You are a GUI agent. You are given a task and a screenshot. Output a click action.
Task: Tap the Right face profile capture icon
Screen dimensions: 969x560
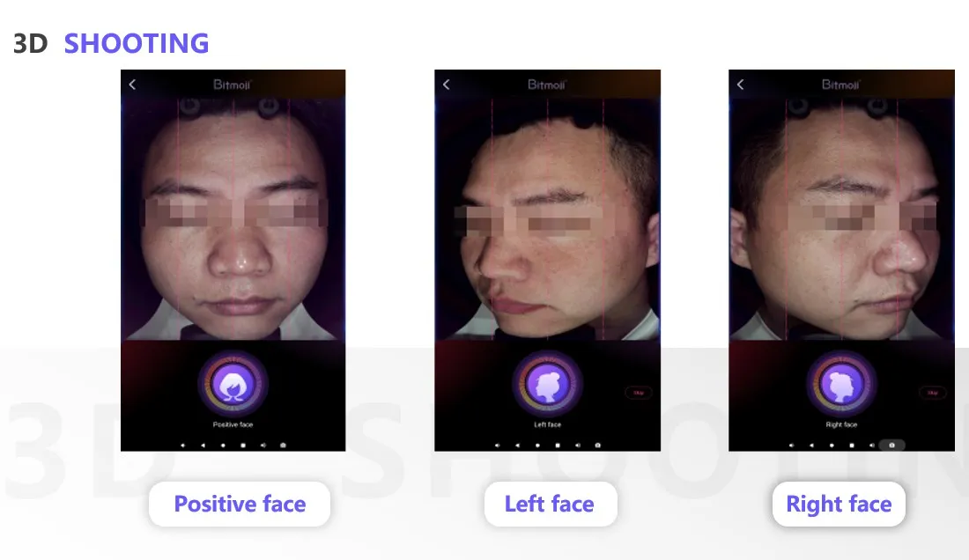click(x=841, y=384)
